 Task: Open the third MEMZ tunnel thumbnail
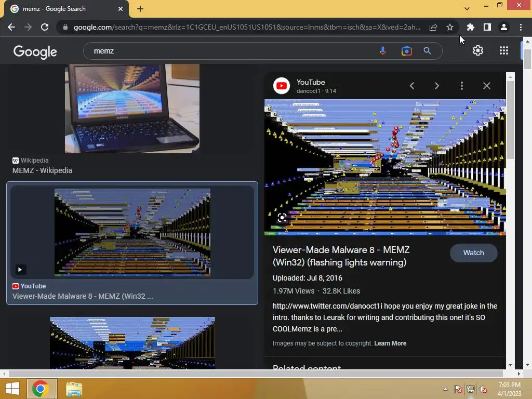pos(132,343)
